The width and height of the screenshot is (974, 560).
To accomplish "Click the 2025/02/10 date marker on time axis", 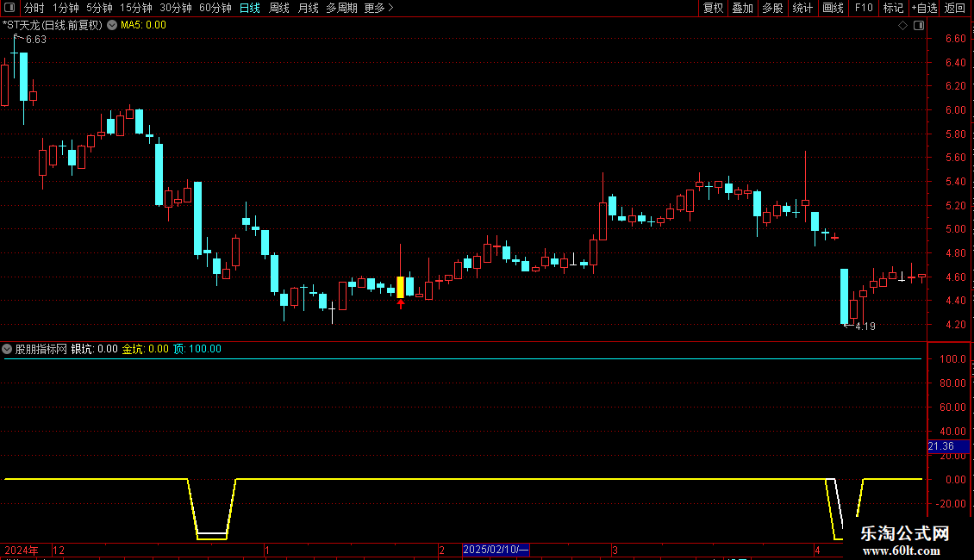I will click(496, 550).
